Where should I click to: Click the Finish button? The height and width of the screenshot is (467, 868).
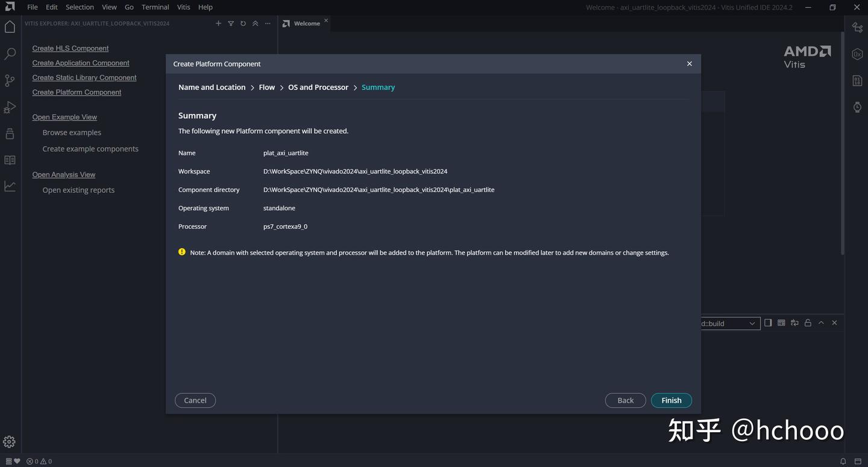[671, 400]
